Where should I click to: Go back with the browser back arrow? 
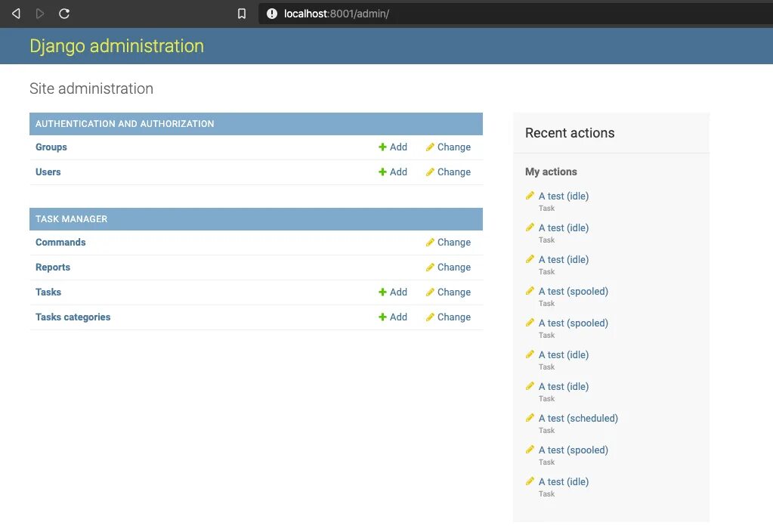tap(17, 14)
